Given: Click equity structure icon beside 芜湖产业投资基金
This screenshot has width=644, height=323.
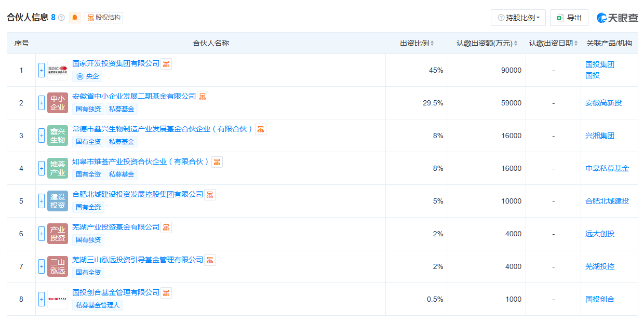Looking at the screenshot, I should click(x=166, y=227).
